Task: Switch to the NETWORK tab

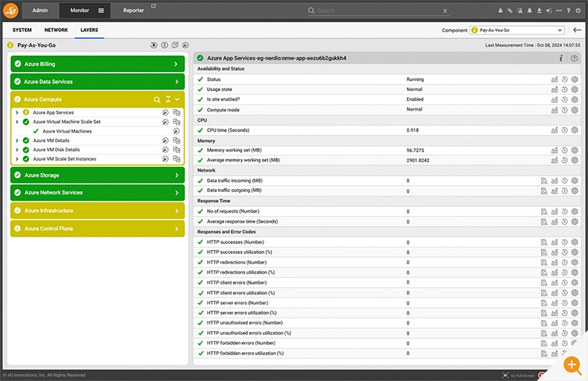Action: (x=56, y=30)
